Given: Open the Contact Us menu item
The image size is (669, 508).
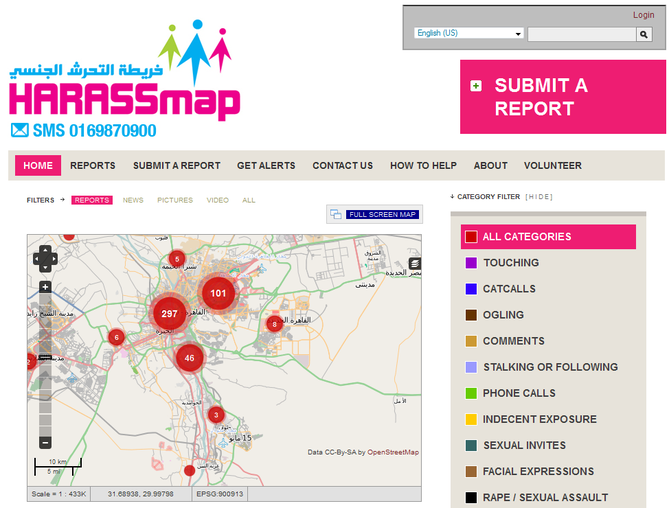Looking at the screenshot, I should tap(343, 165).
